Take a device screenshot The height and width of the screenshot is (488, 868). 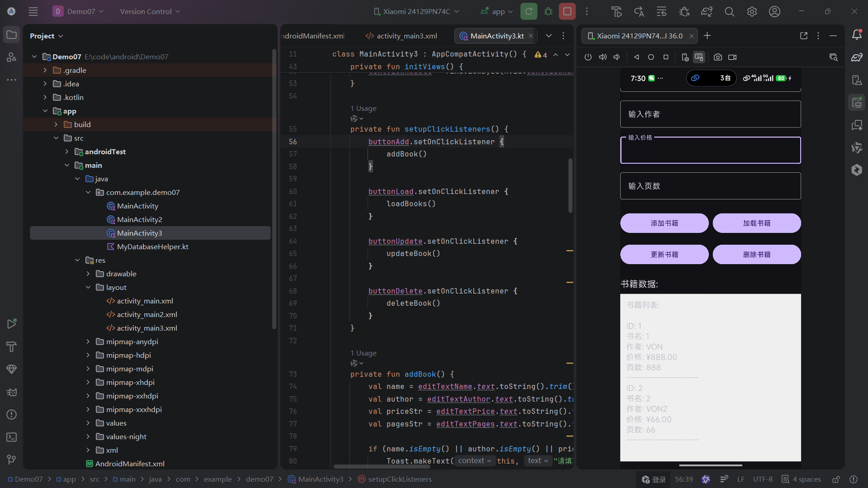tap(718, 57)
